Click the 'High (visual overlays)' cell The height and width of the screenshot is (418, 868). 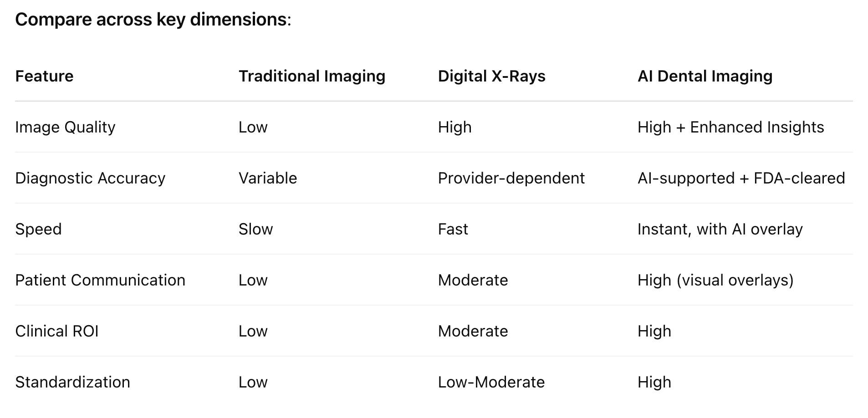(715, 280)
